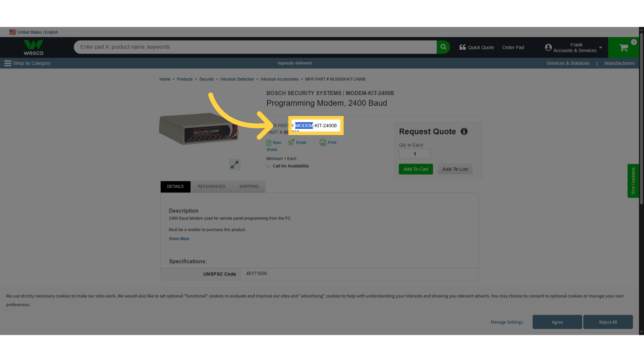Agree to the cookie notice
This screenshot has height=362, width=644.
[x=557, y=322]
